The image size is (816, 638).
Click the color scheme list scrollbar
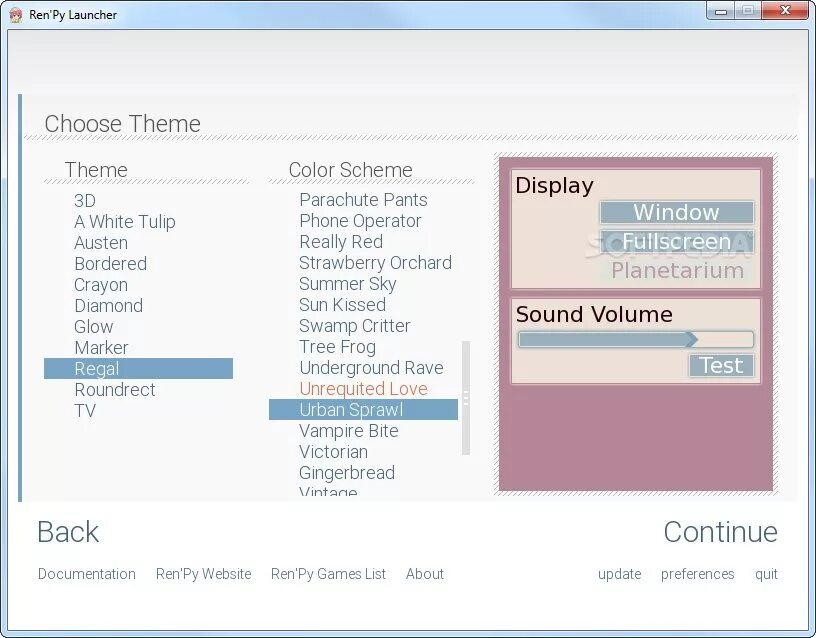[466, 398]
